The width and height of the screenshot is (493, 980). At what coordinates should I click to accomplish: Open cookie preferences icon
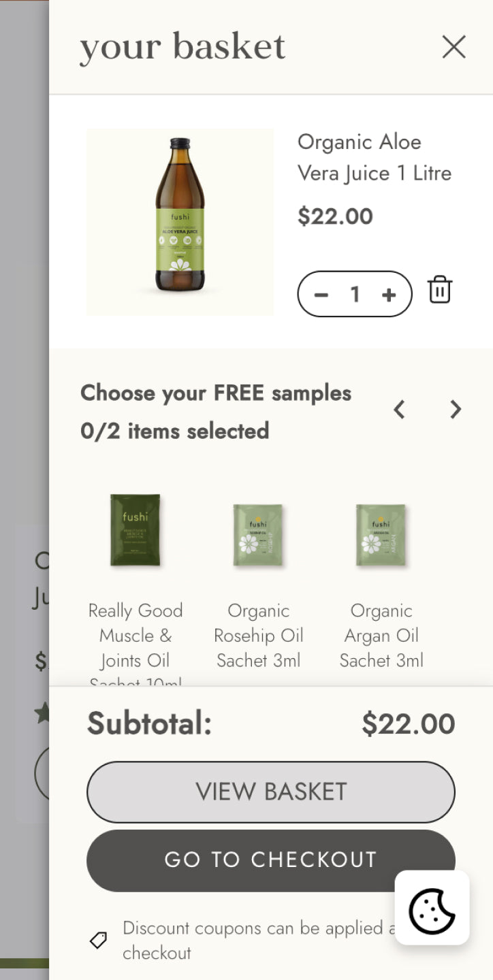432,908
